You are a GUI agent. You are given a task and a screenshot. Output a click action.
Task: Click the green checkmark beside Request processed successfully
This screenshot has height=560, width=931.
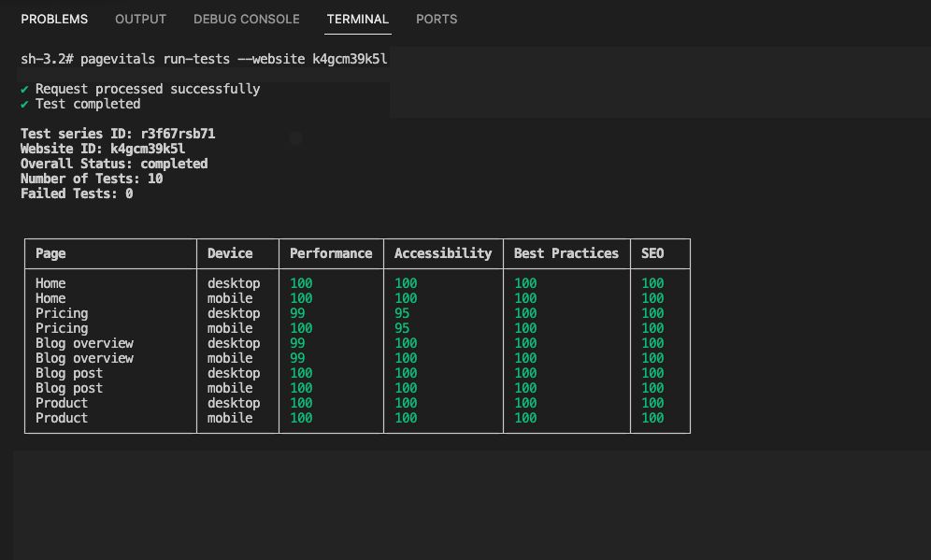click(23, 88)
